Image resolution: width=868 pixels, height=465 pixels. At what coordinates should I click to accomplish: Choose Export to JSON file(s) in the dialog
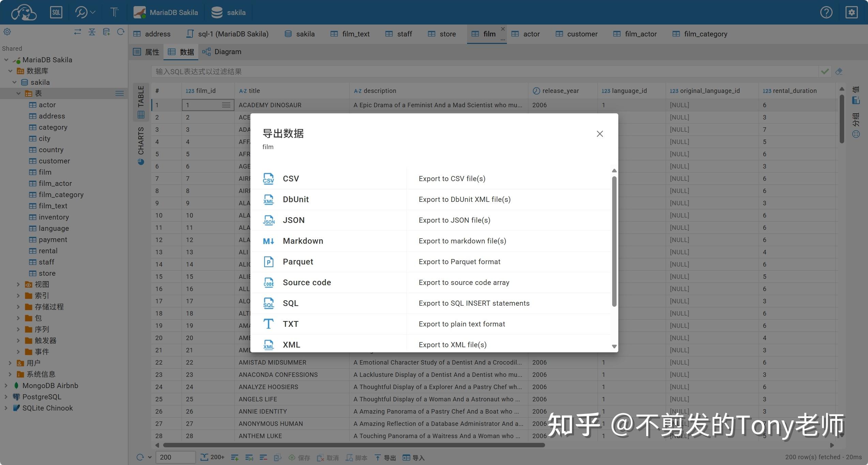(x=433, y=220)
